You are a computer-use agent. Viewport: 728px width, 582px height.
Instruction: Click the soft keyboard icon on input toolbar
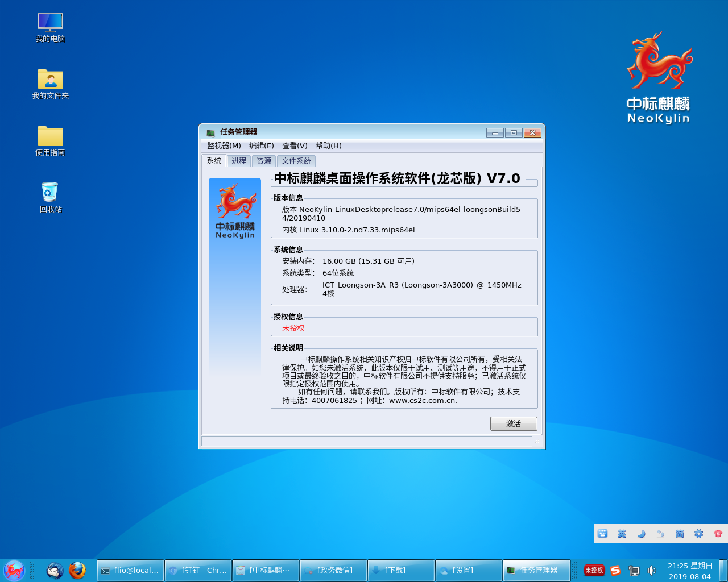pos(603,534)
